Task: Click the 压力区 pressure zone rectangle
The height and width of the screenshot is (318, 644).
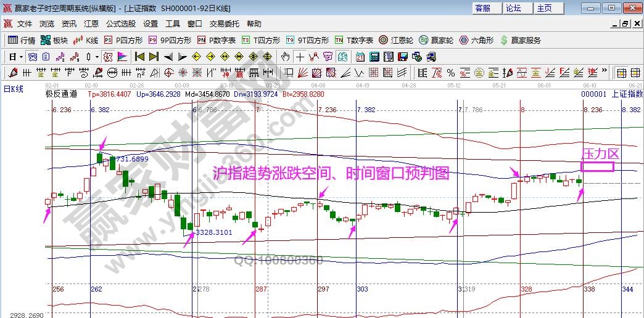Action: (x=597, y=166)
